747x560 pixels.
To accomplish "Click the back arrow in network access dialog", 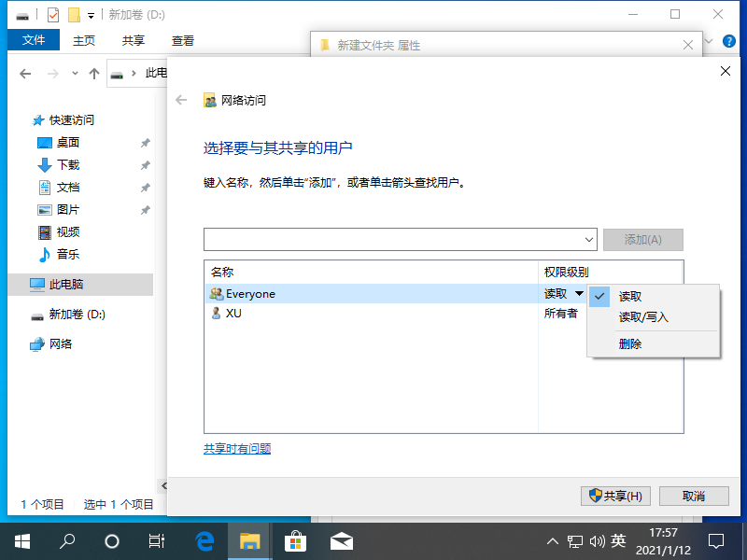I will 181,101.
